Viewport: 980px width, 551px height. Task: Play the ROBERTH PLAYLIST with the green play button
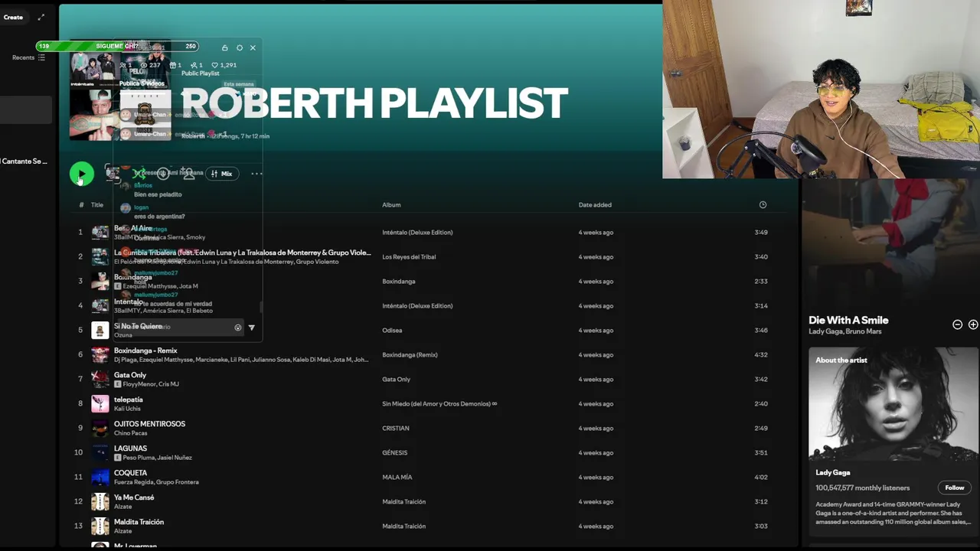pyautogui.click(x=82, y=174)
